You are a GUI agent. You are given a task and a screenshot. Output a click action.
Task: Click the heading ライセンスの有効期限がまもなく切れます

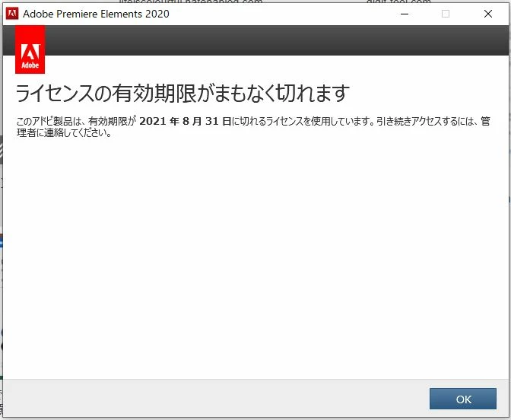[182, 93]
